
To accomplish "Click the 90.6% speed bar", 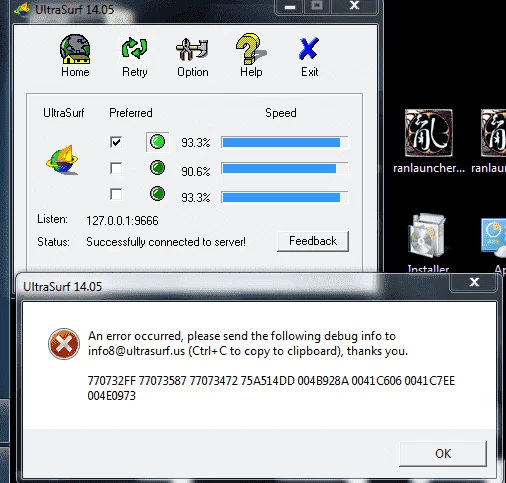I will tap(285, 168).
